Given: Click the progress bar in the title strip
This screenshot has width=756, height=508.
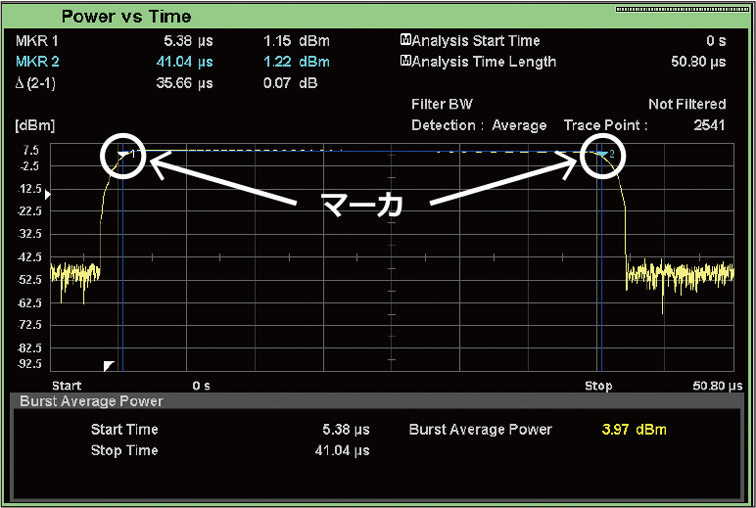Looking at the screenshot, I should point(683,9).
